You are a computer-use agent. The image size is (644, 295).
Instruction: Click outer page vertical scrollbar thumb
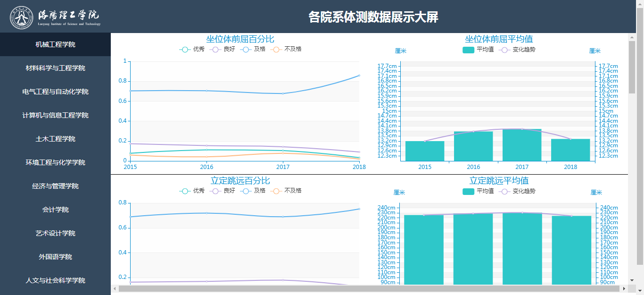coord(640,136)
